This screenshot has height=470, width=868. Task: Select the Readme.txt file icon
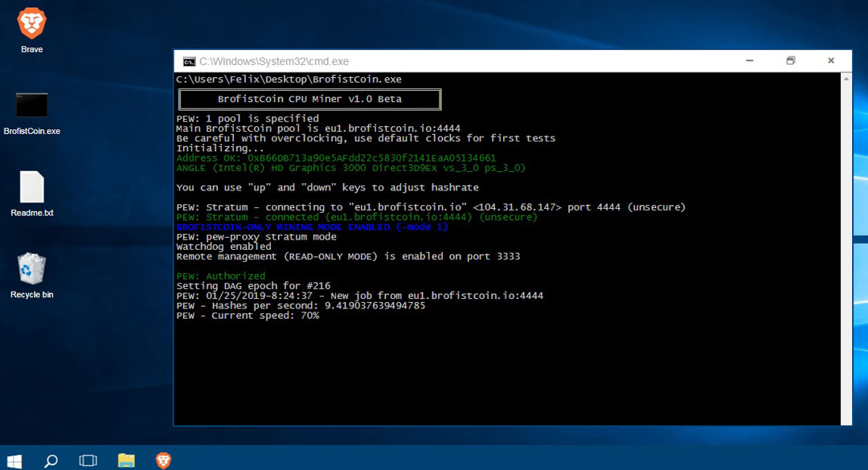(x=31, y=186)
